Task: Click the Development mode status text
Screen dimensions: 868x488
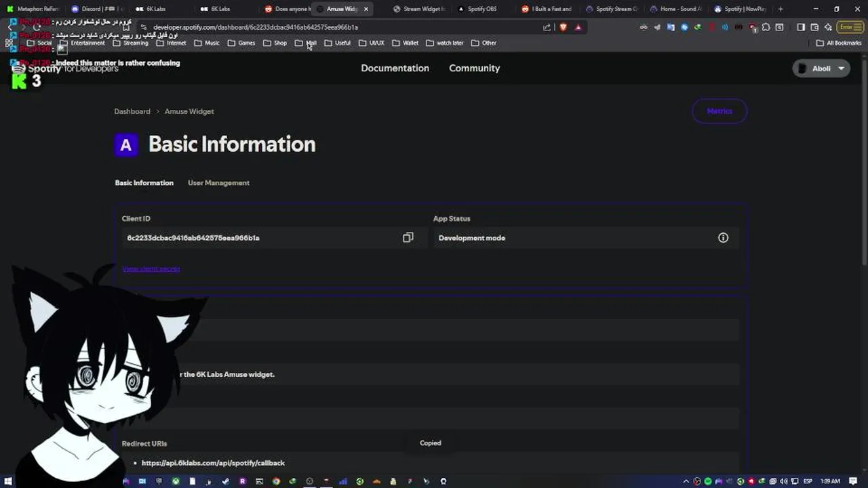Action: (472, 238)
